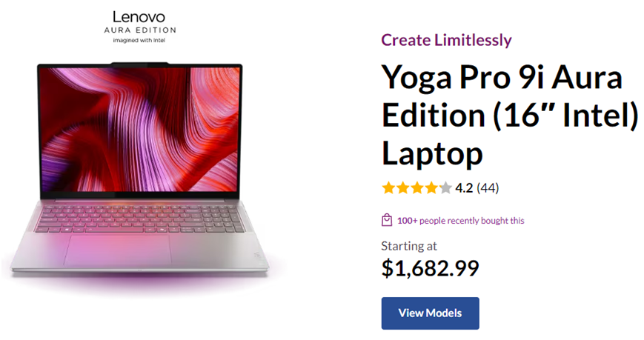This screenshot has height=340, width=644.
Task: Click the 4.2 rating number
Action: pos(465,188)
